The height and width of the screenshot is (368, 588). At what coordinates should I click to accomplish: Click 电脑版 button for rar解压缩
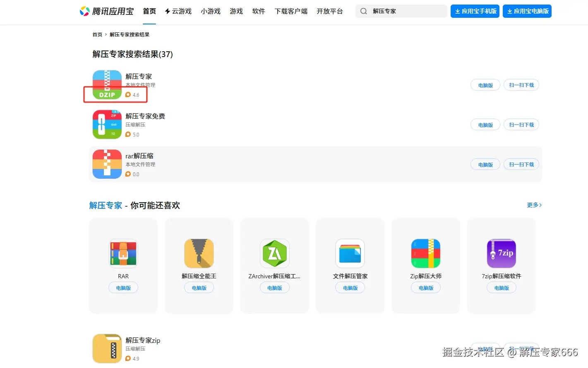click(x=485, y=165)
